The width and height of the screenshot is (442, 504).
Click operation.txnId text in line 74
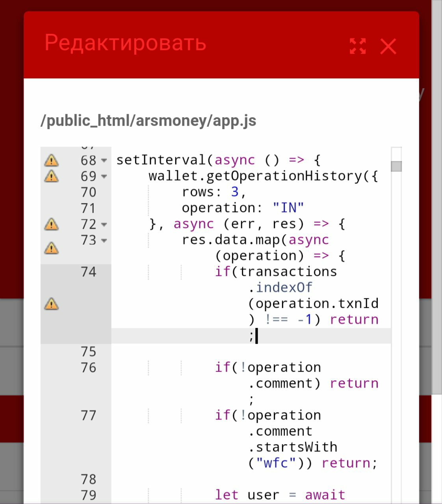pos(317,304)
